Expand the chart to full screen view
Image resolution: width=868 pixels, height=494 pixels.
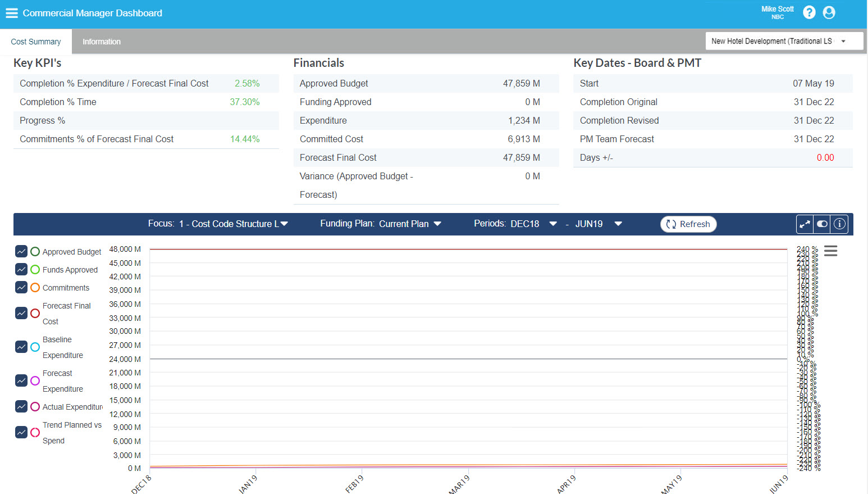pyautogui.click(x=804, y=224)
